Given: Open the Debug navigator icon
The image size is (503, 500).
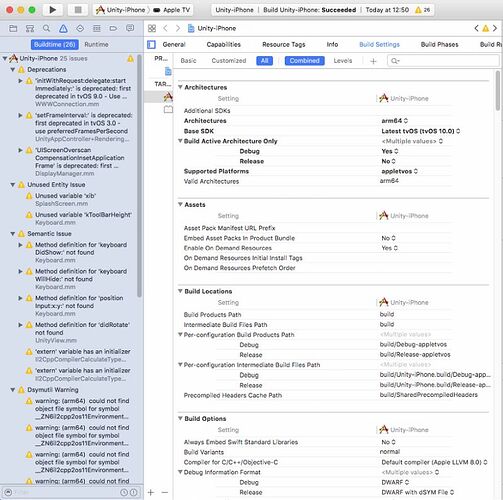Looking at the screenshot, I should pos(97,29).
